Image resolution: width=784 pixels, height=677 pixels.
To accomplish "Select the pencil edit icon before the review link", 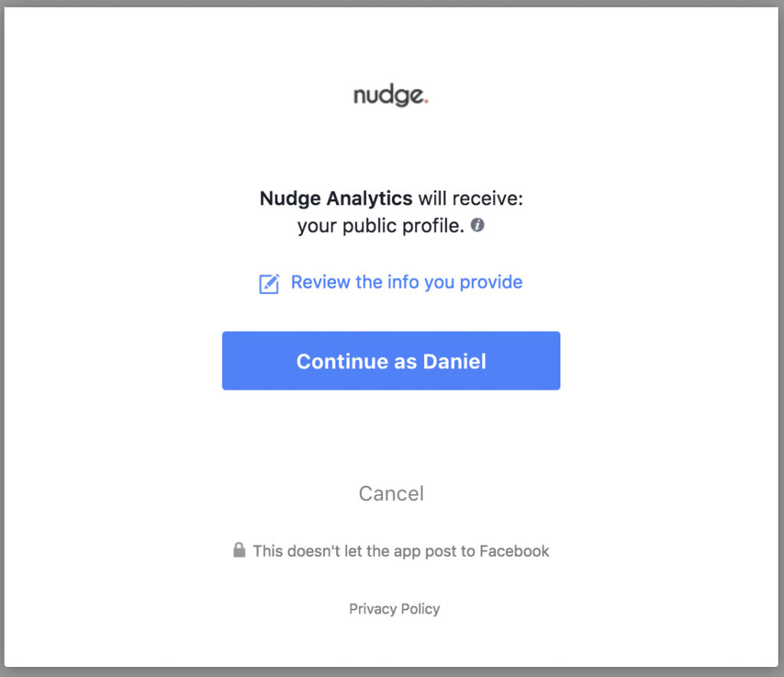I will click(x=269, y=283).
